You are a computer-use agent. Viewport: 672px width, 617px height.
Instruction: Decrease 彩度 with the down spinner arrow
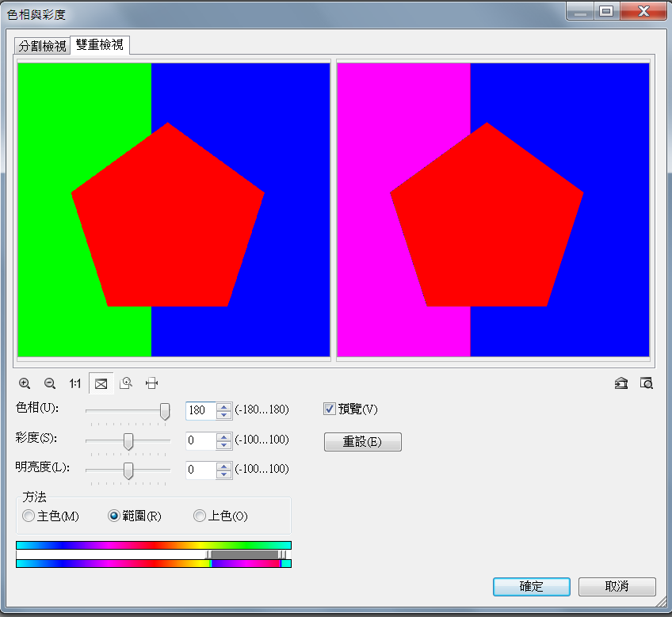(223, 445)
